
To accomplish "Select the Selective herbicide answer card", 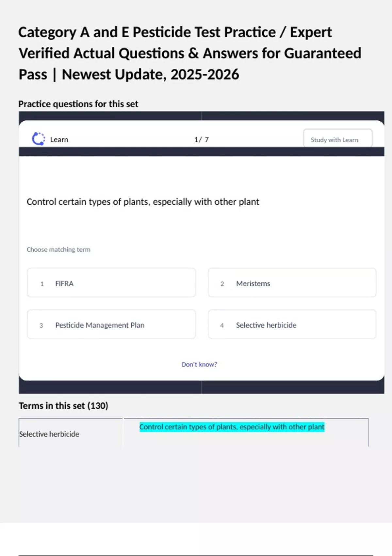I will 292,324.
